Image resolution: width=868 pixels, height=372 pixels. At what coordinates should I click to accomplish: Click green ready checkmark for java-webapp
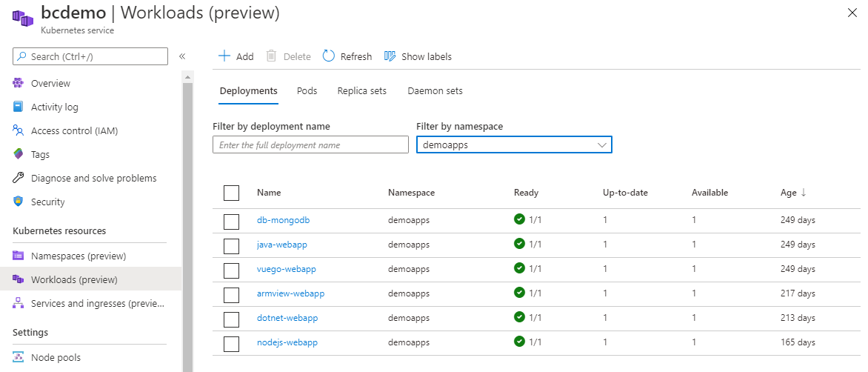pyautogui.click(x=519, y=244)
